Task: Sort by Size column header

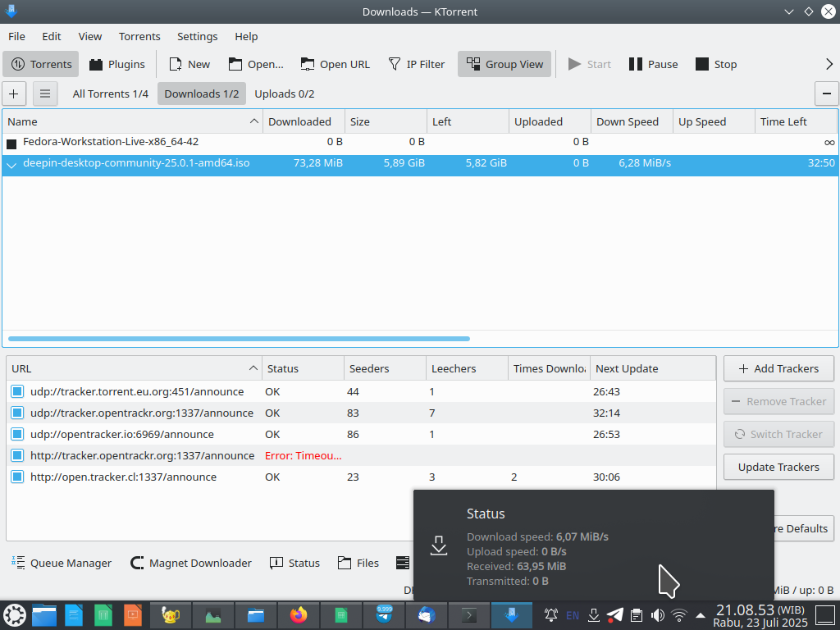Action: [386, 121]
